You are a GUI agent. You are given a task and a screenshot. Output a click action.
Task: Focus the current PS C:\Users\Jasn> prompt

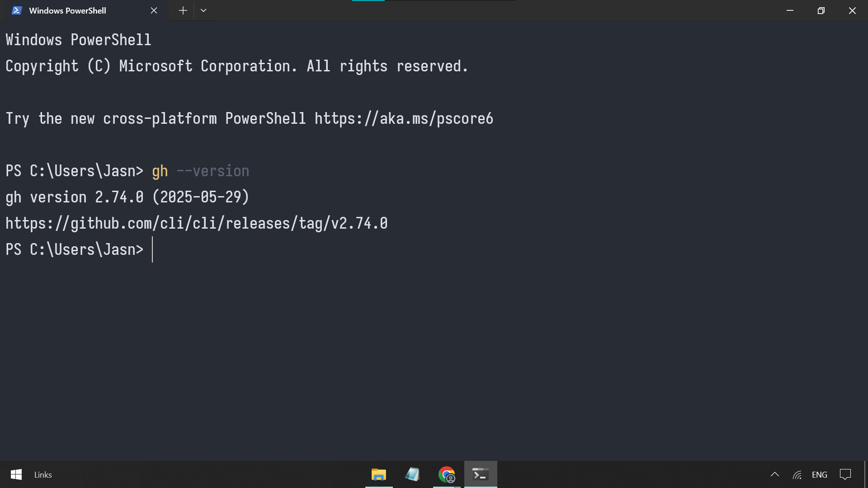click(x=75, y=249)
